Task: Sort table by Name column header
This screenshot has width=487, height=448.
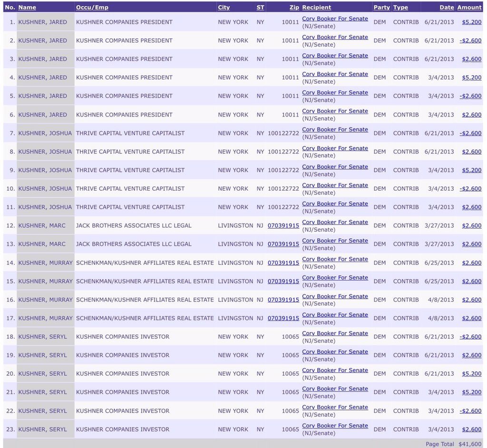Action: pos(27,7)
